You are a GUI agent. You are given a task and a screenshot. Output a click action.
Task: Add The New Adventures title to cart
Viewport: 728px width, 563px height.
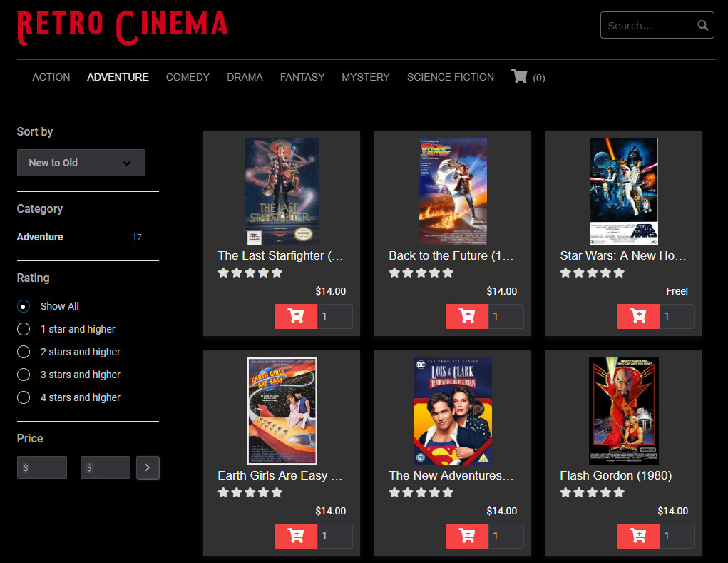pyautogui.click(x=466, y=536)
